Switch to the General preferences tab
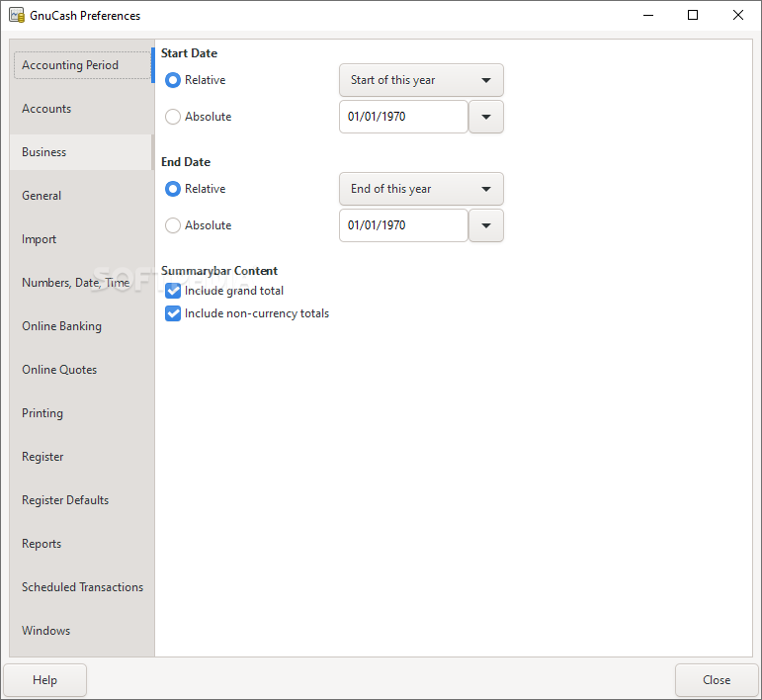 [82, 196]
